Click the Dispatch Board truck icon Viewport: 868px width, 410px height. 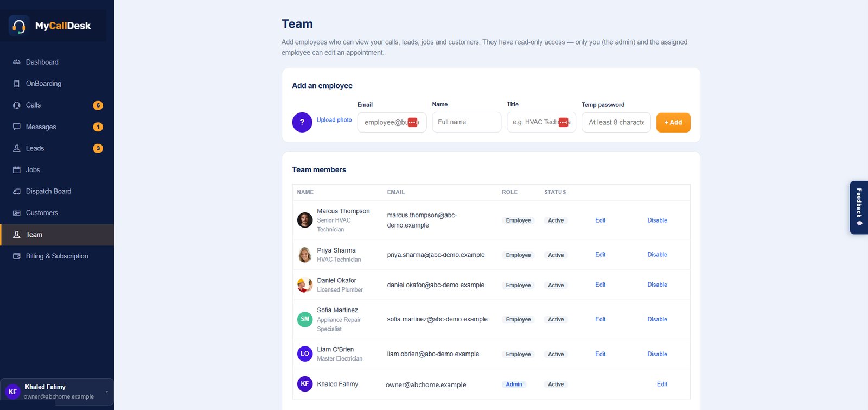(17, 191)
